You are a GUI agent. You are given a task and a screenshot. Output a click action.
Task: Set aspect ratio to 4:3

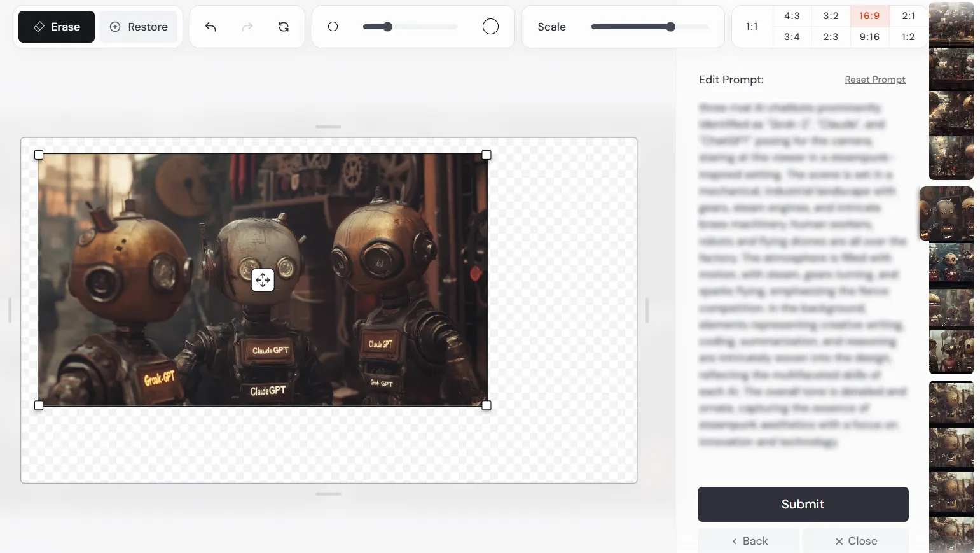click(792, 16)
